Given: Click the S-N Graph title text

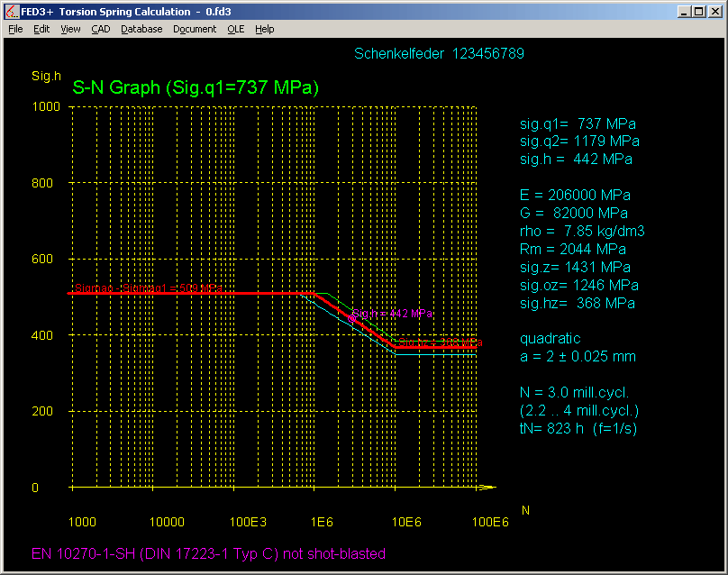Looking at the screenshot, I should pyautogui.click(x=196, y=88).
